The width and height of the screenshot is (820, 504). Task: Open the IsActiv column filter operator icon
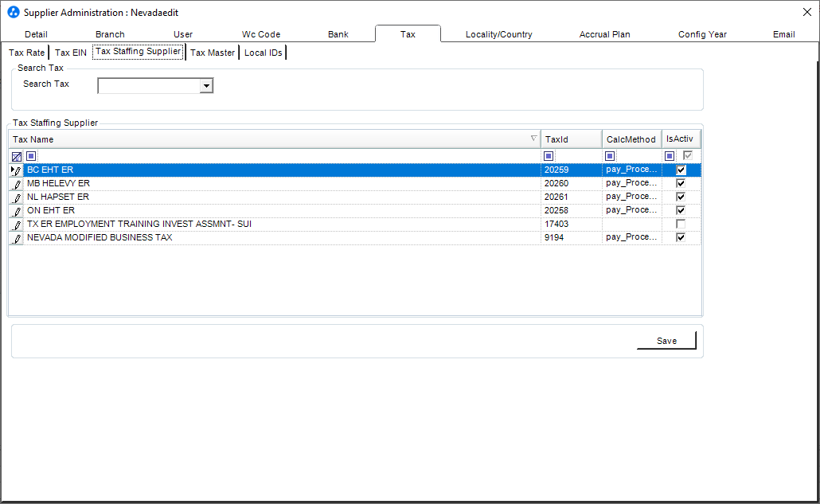point(670,156)
